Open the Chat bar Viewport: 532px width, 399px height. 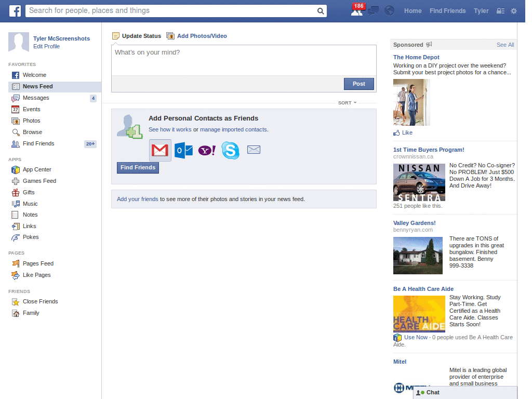pyautogui.click(x=465, y=393)
